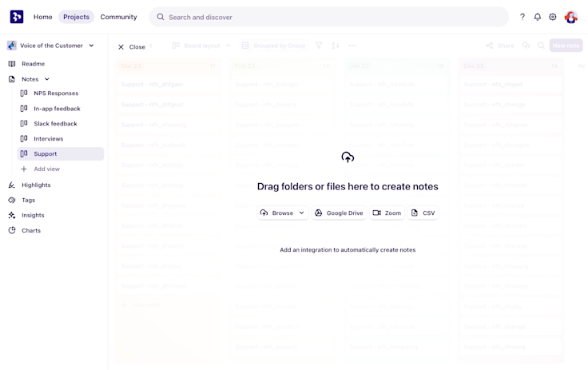Viewport: 588px width, 370px height.
Task: Open the Grouped by Group option
Action: coord(273,46)
